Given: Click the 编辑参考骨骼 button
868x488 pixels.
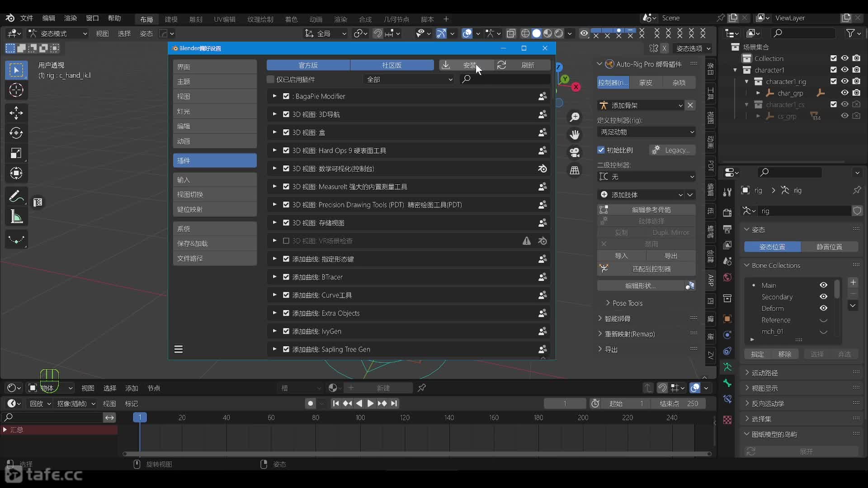Looking at the screenshot, I should 646,210.
